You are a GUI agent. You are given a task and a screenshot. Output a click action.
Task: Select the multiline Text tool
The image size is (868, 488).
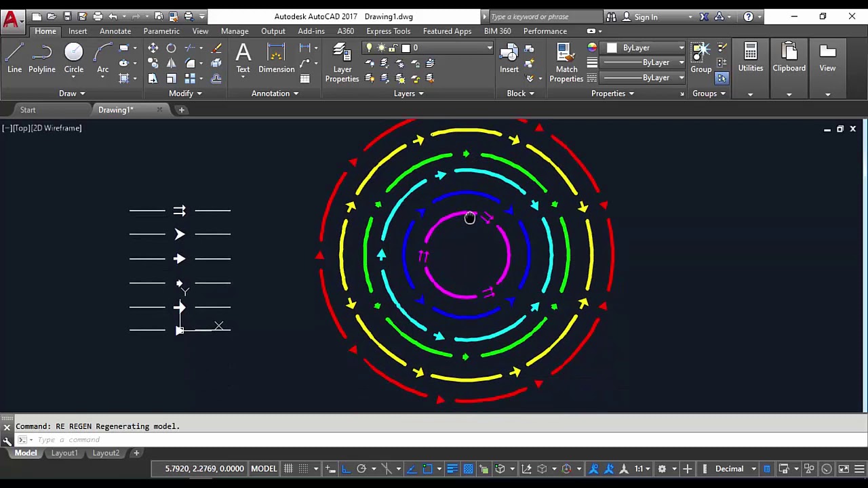pyautogui.click(x=243, y=58)
